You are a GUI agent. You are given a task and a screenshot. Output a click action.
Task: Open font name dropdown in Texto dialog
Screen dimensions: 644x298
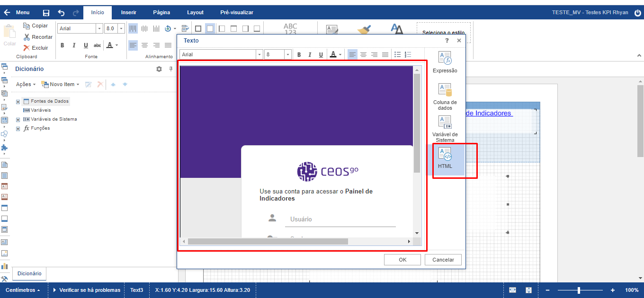coord(259,54)
